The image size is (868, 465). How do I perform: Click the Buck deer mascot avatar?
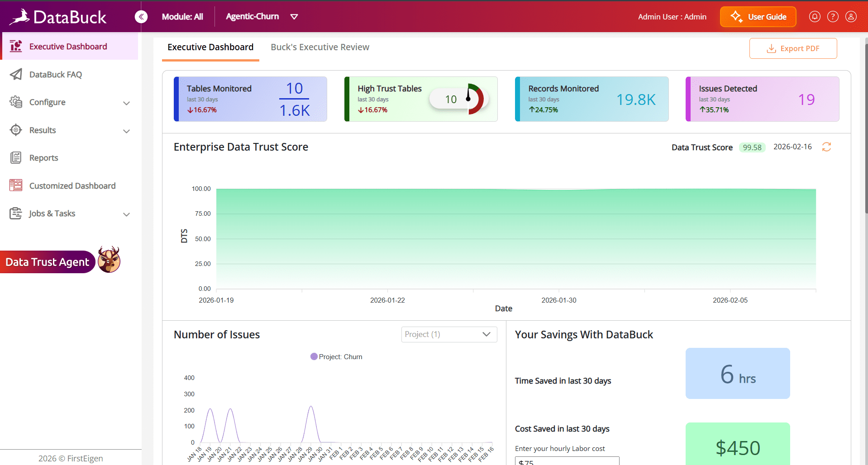[x=109, y=260]
